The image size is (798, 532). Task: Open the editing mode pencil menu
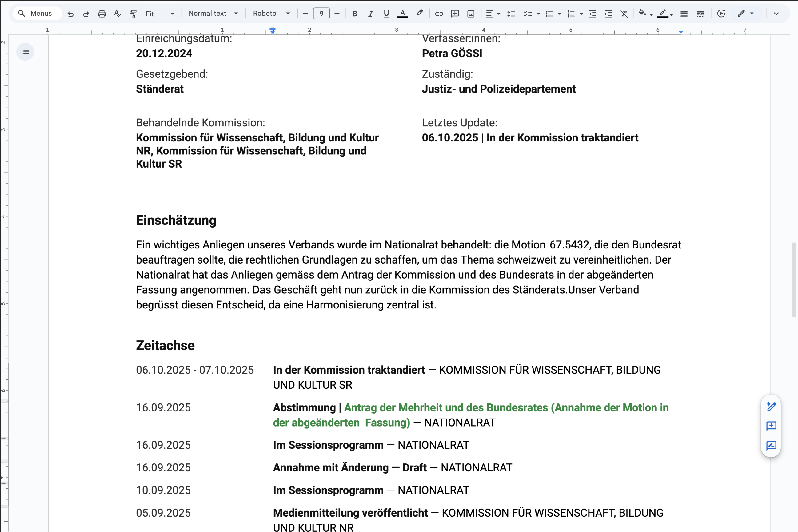(x=745, y=14)
